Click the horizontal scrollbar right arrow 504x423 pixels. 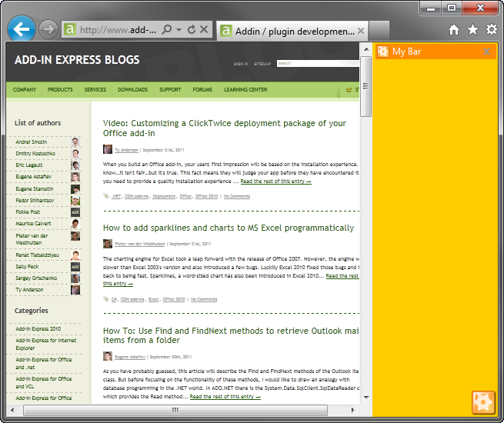click(x=353, y=410)
